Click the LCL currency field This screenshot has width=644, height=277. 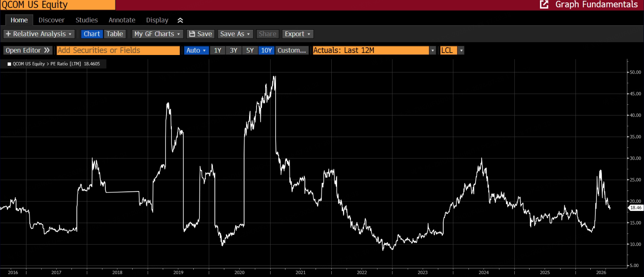449,50
